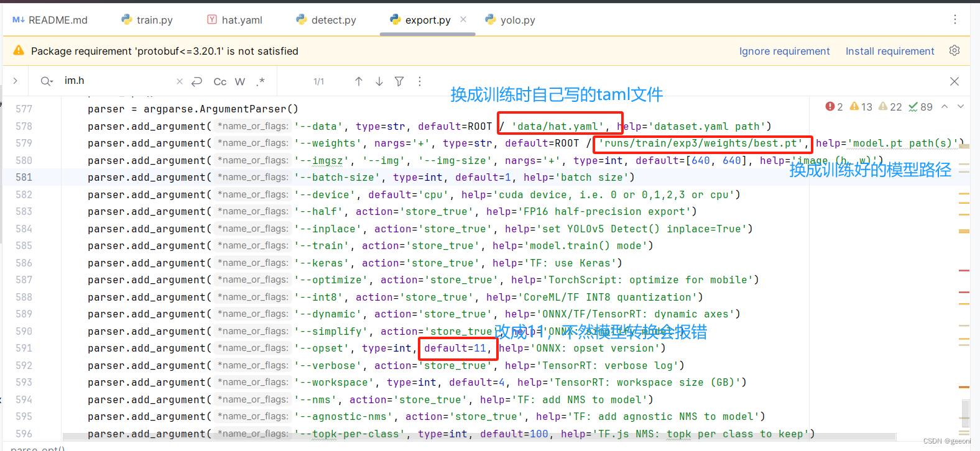
Task: Click the red errors count indicator
Action: point(834,107)
